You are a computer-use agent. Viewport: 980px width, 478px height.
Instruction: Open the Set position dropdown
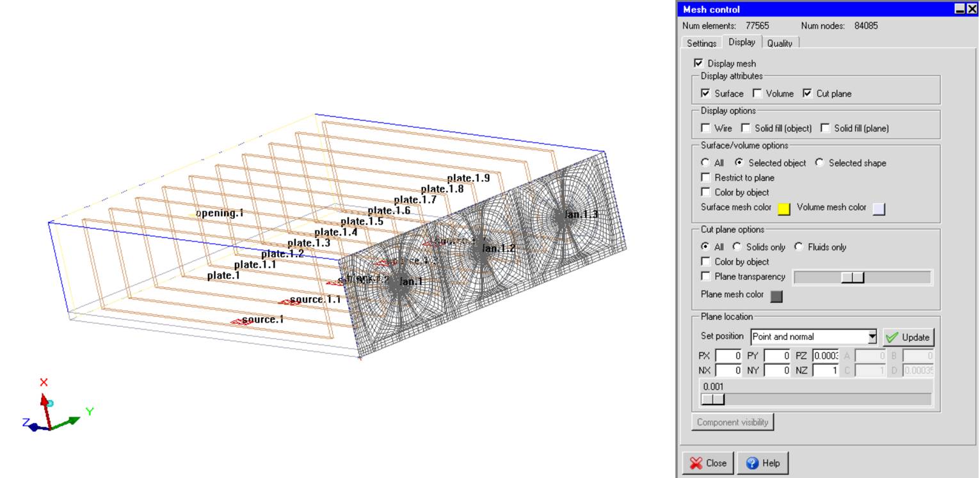pyautogui.click(x=871, y=337)
